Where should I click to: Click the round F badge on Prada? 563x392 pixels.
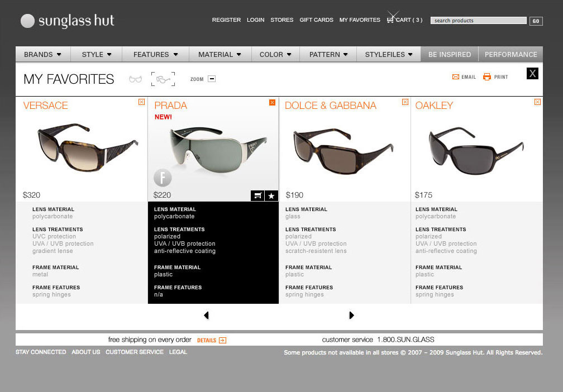tap(163, 178)
